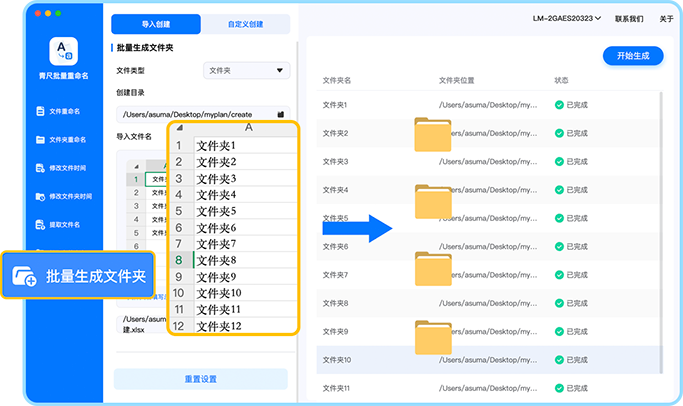Viewport: 683px width, 406px height.
Task: Open the 提取文件名 sidebar icon
Action: tap(40, 225)
